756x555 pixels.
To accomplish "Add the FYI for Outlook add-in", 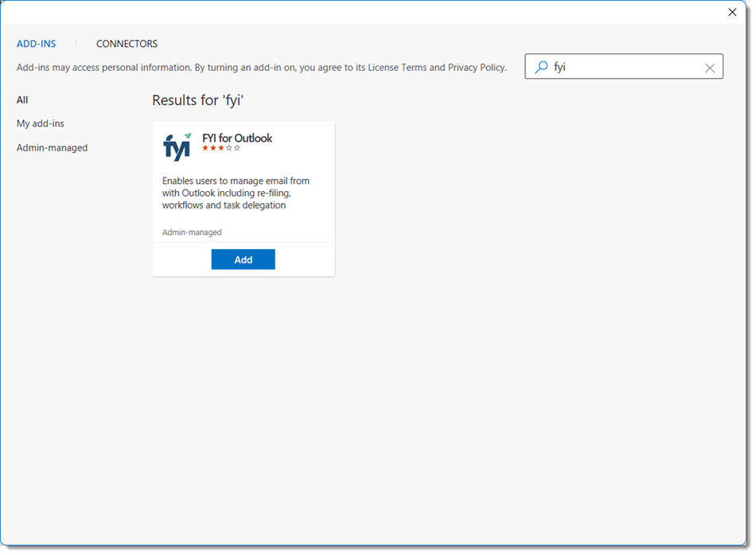I will pos(243,260).
